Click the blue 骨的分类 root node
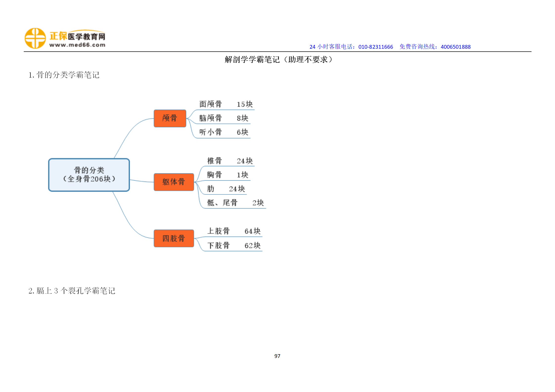 (x=89, y=175)
